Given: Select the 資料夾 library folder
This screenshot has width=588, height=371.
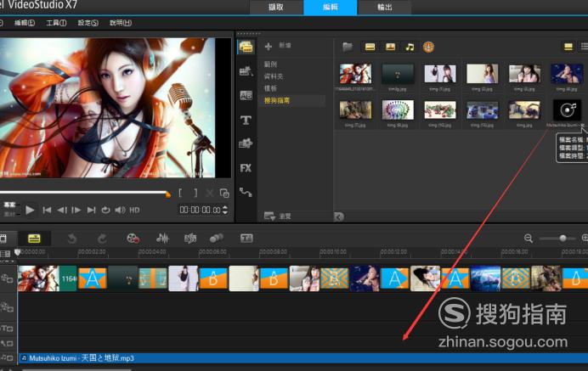Looking at the screenshot, I should pos(274,76).
